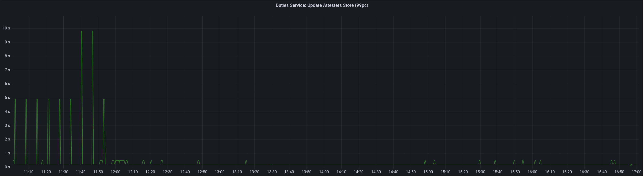
Task: Click the 16:20 time axis label
Action: click(567, 172)
